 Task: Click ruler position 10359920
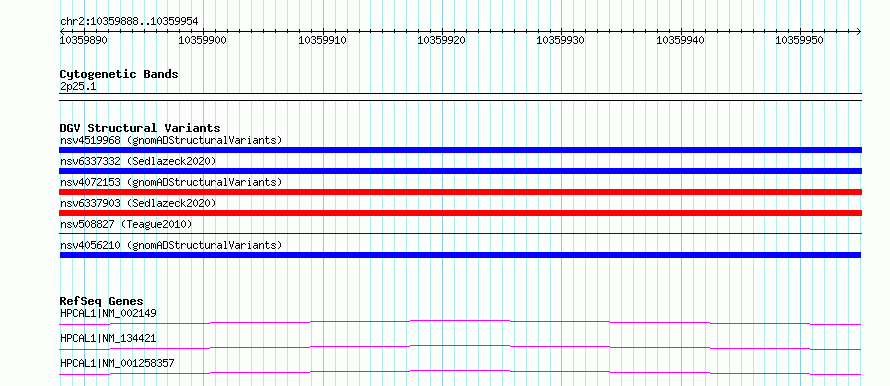[x=442, y=40]
